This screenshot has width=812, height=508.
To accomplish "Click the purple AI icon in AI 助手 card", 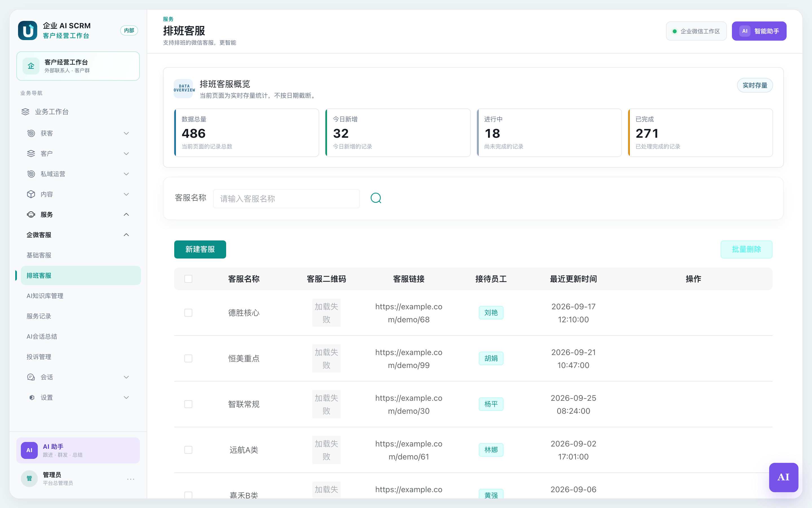I will tap(29, 450).
